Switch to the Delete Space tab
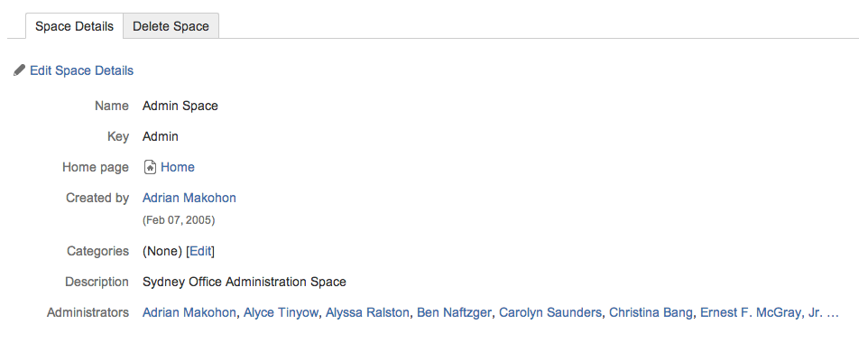Viewport: 868px width, 343px height. point(171,26)
